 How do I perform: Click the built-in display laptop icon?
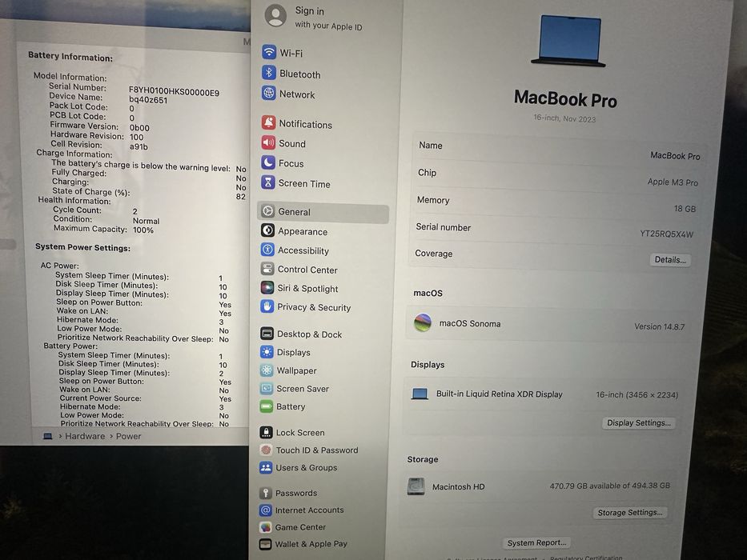(x=420, y=394)
